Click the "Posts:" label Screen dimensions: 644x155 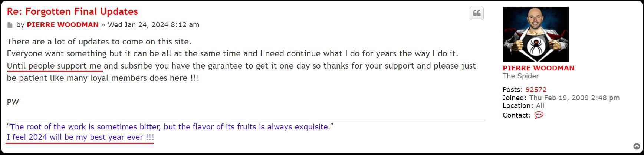(513, 90)
